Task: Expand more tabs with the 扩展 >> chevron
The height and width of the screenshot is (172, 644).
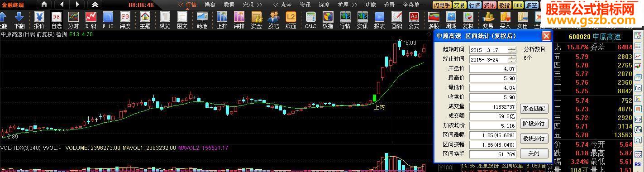Action: coord(355,5)
